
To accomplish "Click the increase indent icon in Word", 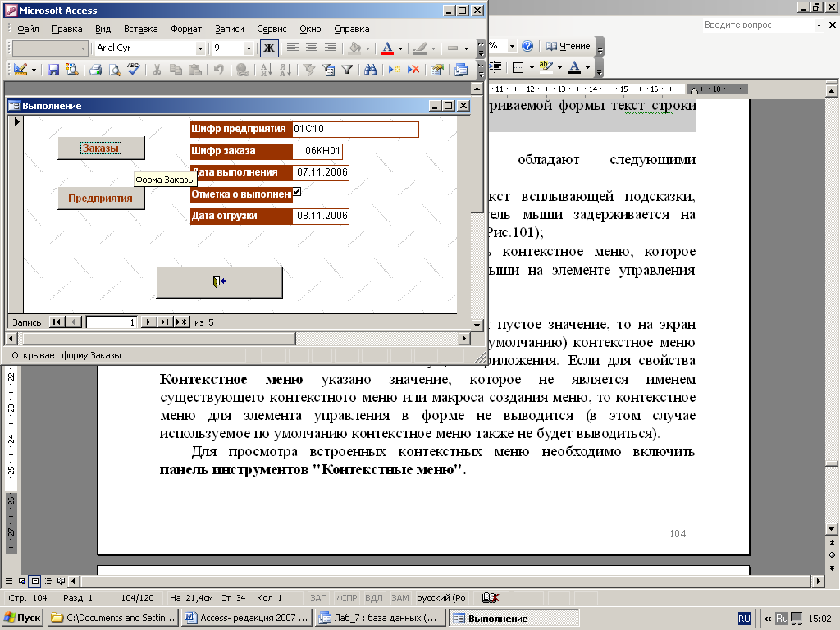I will pyautogui.click(x=496, y=67).
